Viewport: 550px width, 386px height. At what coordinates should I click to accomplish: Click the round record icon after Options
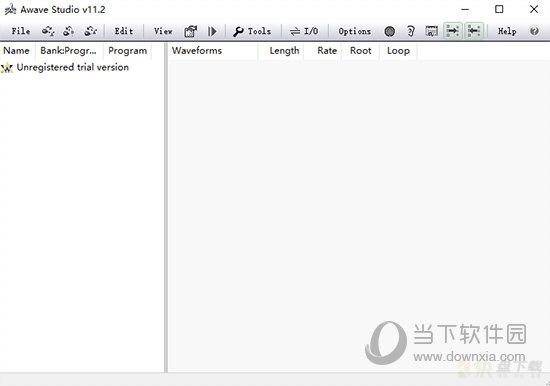tap(390, 32)
